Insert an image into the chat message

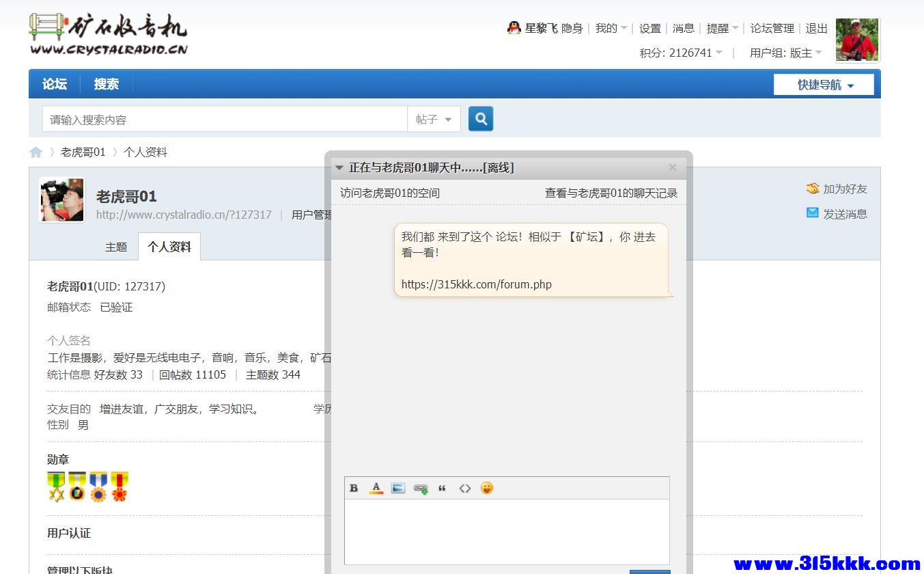point(398,488)
